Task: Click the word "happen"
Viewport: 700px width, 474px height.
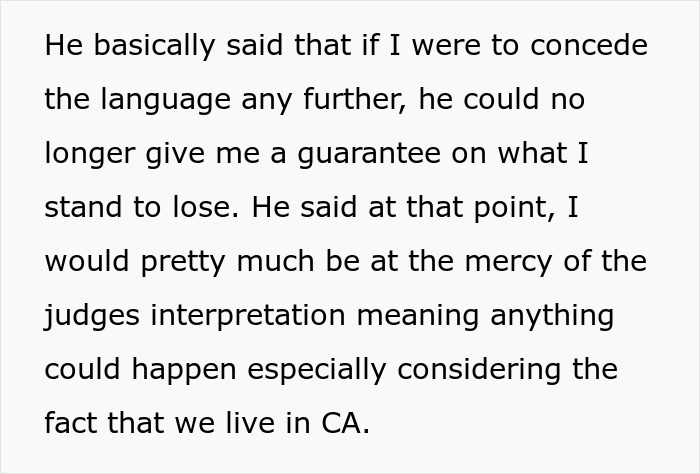Action: point(181,370)
